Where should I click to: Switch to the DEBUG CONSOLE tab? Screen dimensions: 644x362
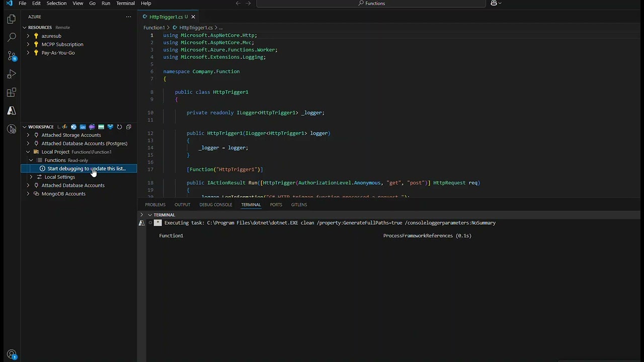pos(215,205)
